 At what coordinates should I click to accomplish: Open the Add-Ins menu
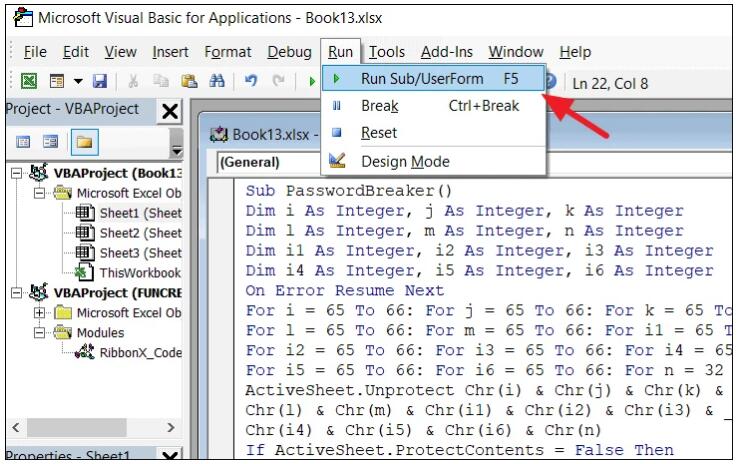click(447, 52)
